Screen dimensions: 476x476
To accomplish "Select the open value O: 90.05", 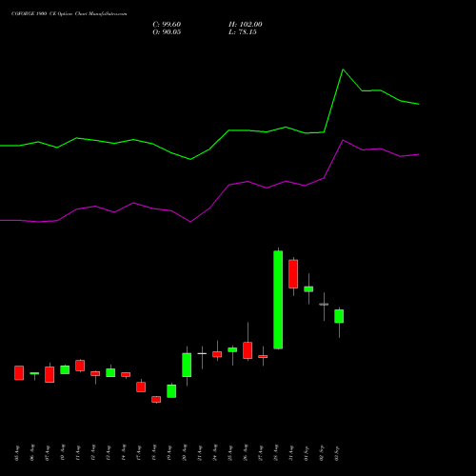I will tap(167, 32).
